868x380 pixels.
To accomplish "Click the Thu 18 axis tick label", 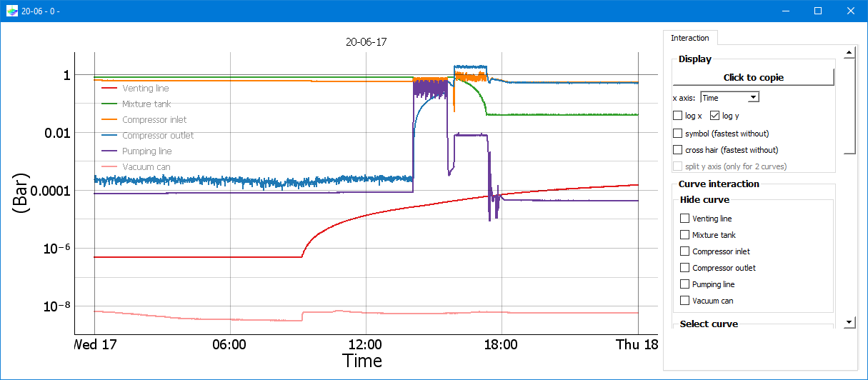I will click(x=637, y=344).
